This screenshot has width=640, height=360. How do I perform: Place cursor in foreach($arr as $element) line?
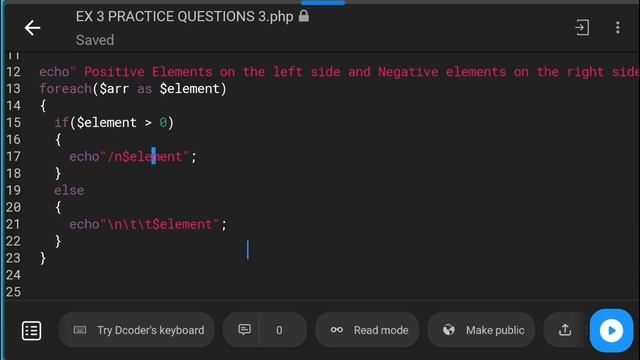click(x=133, y=89)
